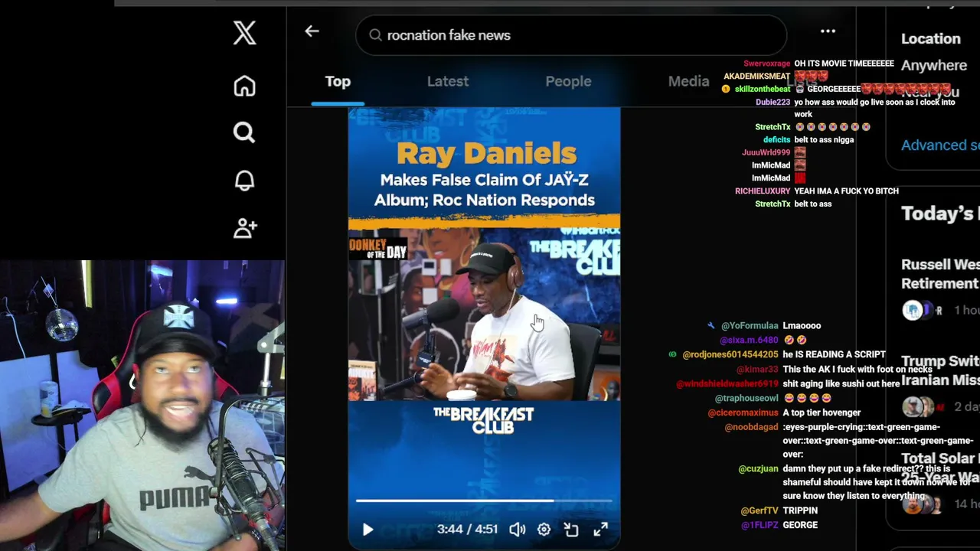This screenshot has width=980, height=551.
Task: Click chat username @cuzjuan
Action: coord(758,468)
